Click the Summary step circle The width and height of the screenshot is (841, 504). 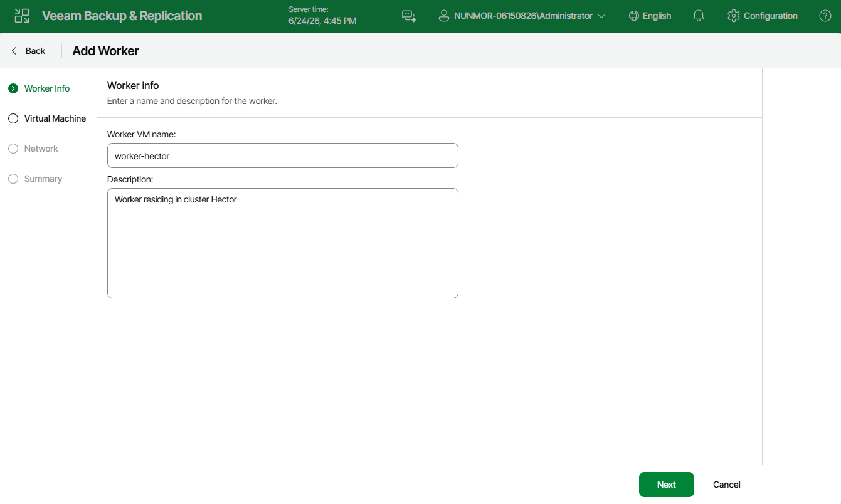(x=13, y=179)
